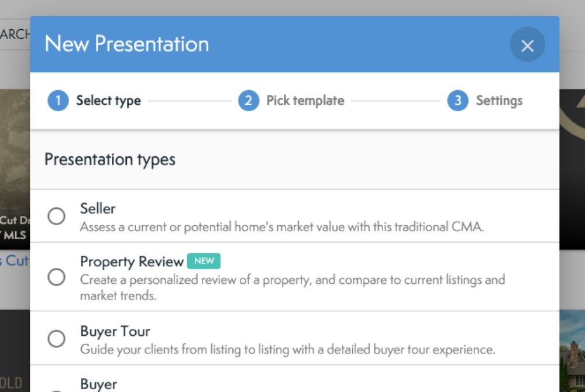Open the Settings step label
This screenshot has height=392, width=585.
pos(499,101)
